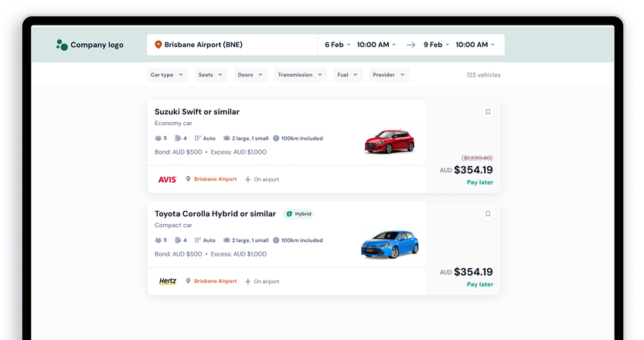Image resolution: width=644 pixels, height=340 pixels.
Task: Click bond and excess text on Toyota card
Action: pos(210,253)
